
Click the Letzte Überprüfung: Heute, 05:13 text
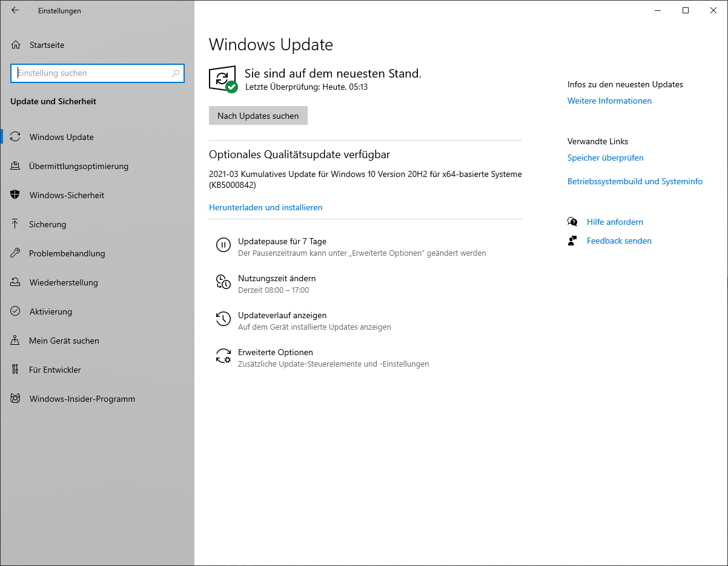(x=306, y=87)
